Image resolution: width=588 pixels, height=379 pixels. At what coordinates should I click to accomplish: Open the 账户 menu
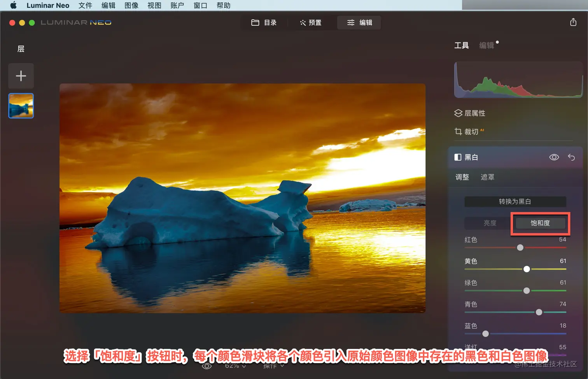point(177,5)
